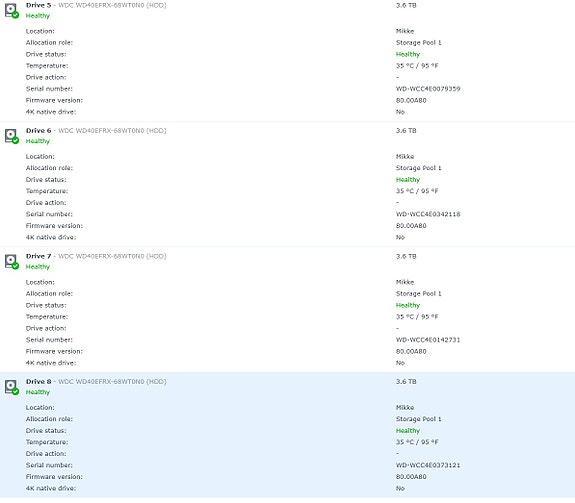
Task: Select the Drive 8 title text
Action: pyautogui.click(x=39, y=382)
